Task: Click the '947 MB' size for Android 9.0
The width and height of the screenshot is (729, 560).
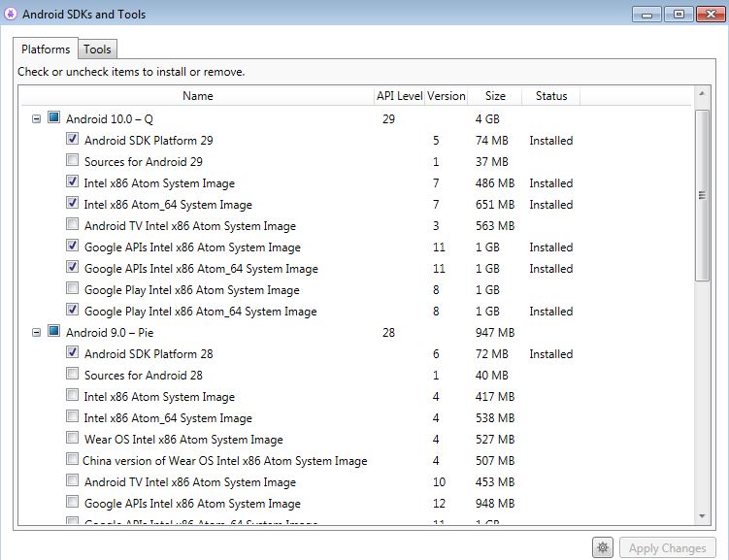Action: (x=495, y=333)
